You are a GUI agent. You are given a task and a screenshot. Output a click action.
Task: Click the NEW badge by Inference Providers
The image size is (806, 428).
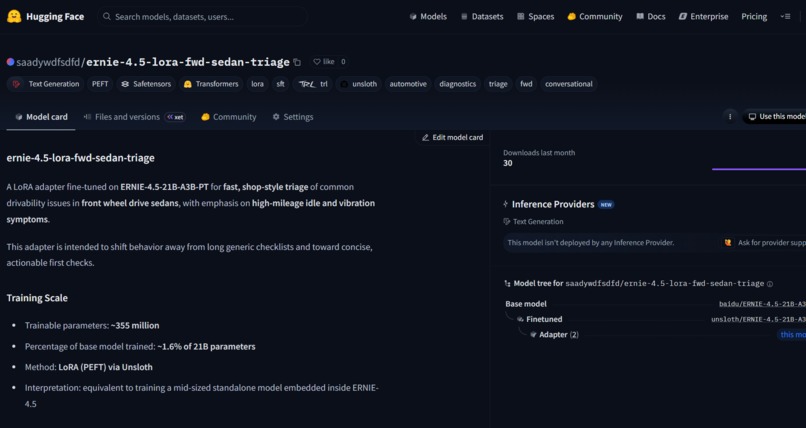coord(606,204)
